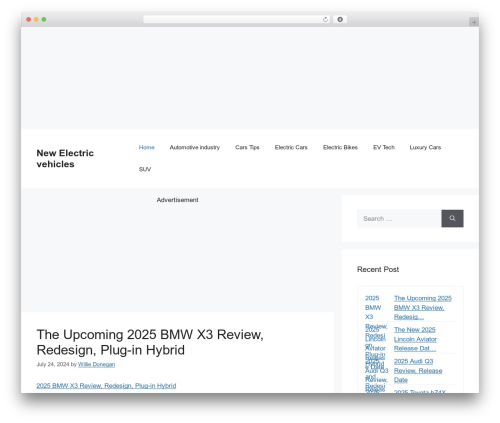Image resolution: width=500 pixels, height=423 pixels.
Task: Open recent post 'The New 2025 Lincoln Aviator'
Action: coord(415,339)
